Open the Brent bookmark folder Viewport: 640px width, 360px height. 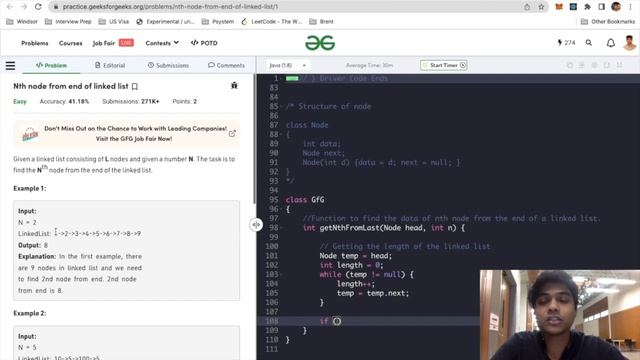322,22
